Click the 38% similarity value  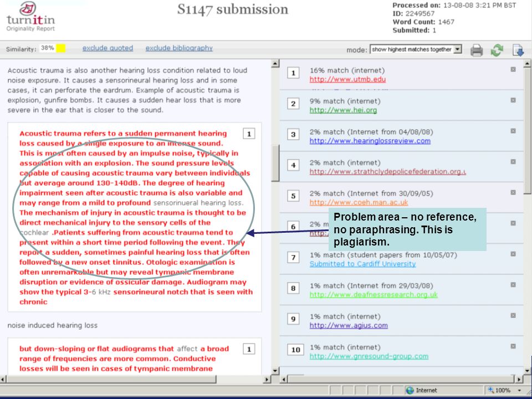coord(47,48)
